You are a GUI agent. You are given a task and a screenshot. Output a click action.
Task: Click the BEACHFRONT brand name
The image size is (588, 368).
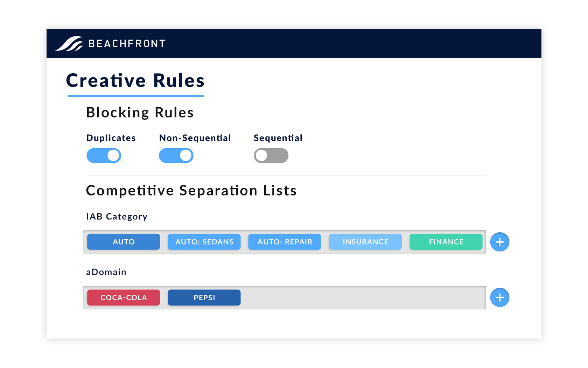pyautogui.click(x=127, y=44)
